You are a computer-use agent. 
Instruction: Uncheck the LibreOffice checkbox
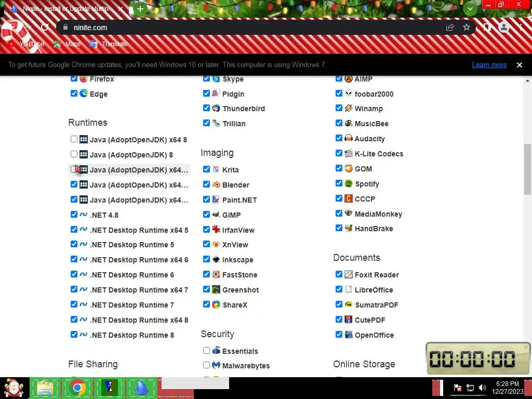[339, 289]
